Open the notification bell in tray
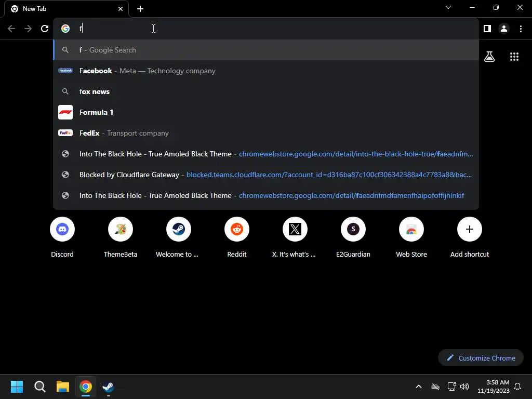The height and width of the screenshot is (399, 532). tap(517, 387)
